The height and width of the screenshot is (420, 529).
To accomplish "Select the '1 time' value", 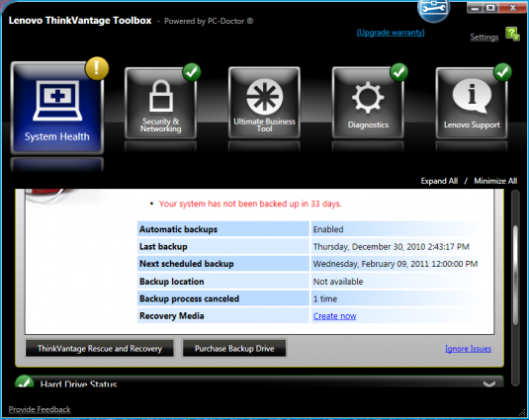I will click(325, 298).
